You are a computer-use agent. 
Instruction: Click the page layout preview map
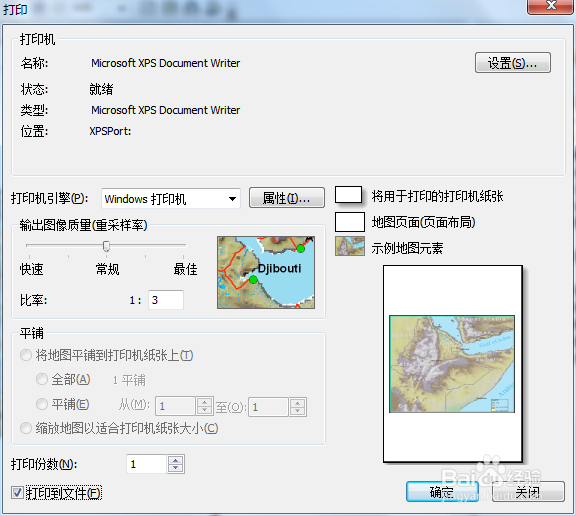[452, 364]
